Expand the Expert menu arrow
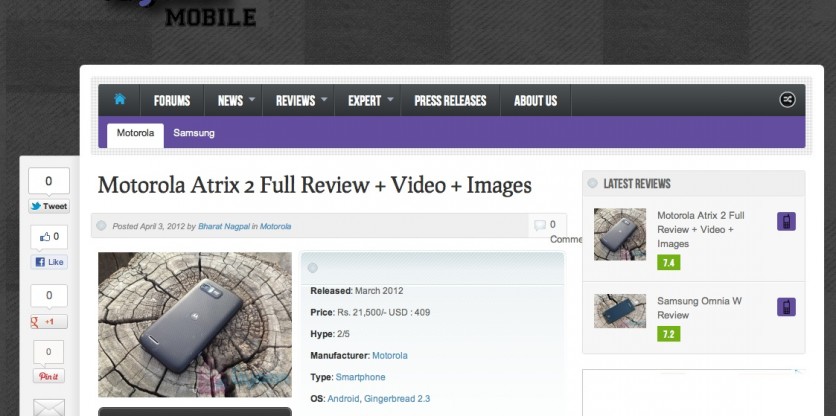Image resolution: width=836 pixels, height=416 pixels. click(390, 99)
